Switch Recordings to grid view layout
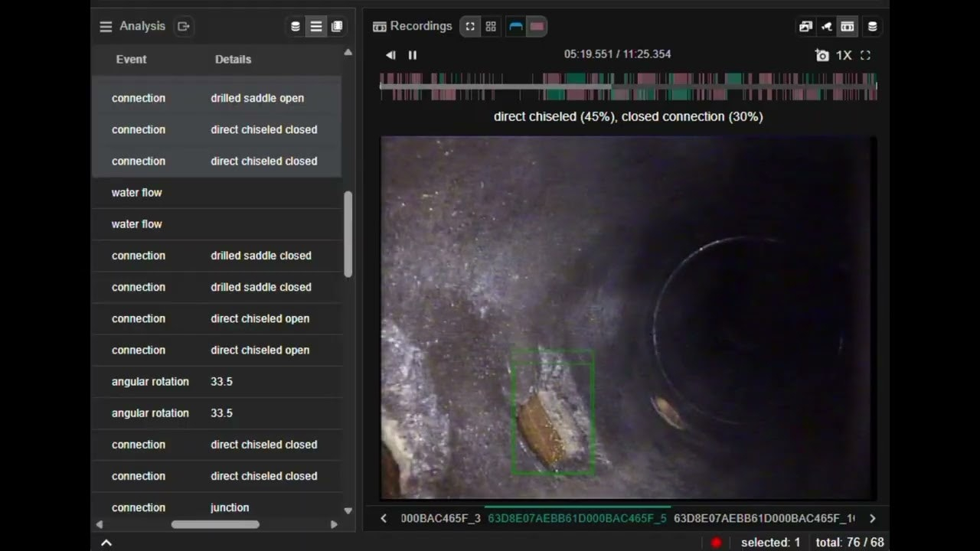This screenshot has height=551, width=980. point(491,27)
